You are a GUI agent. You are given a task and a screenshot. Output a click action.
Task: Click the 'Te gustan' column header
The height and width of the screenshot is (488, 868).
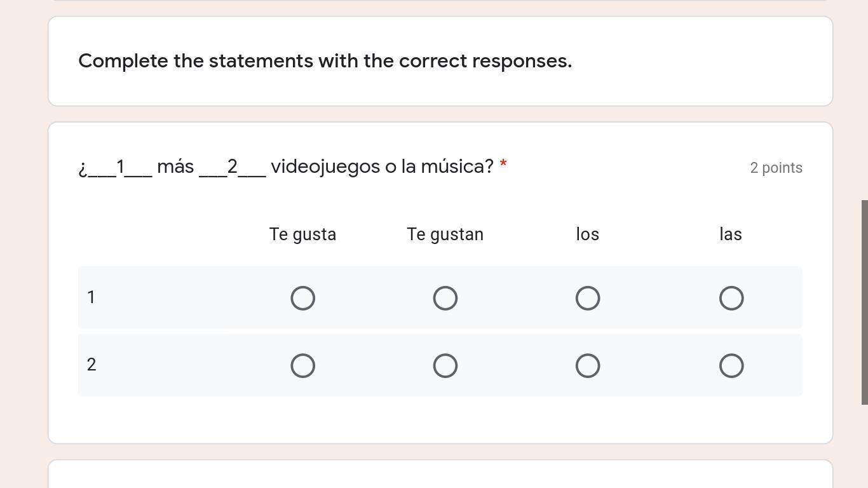click(x=445, y=234)
